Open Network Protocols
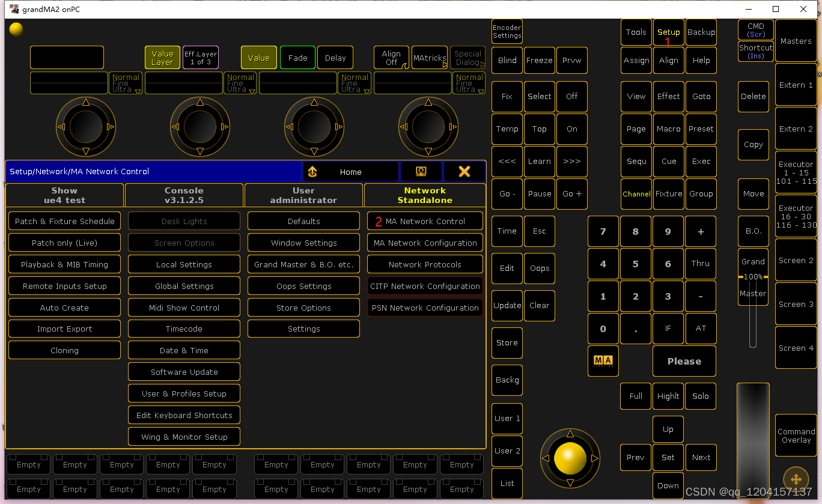 pyautogui.click(x=425, y=264)
